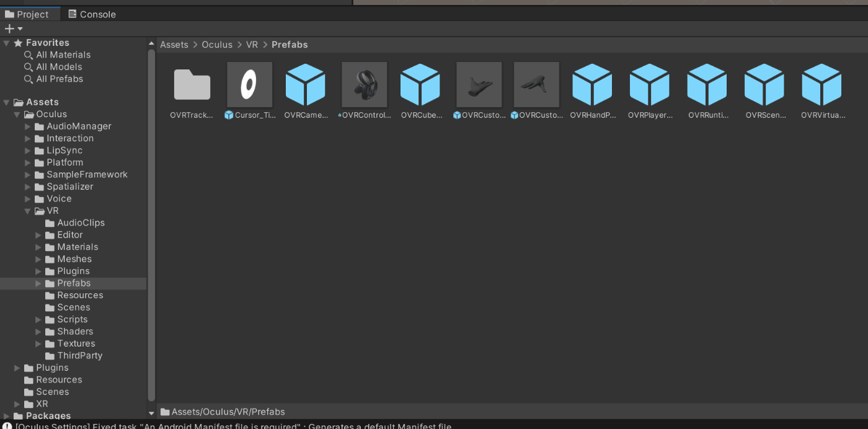Expand the AudioManager folder arrow
The width and height of the screenshot is (868, 429).
pos(27,126)
